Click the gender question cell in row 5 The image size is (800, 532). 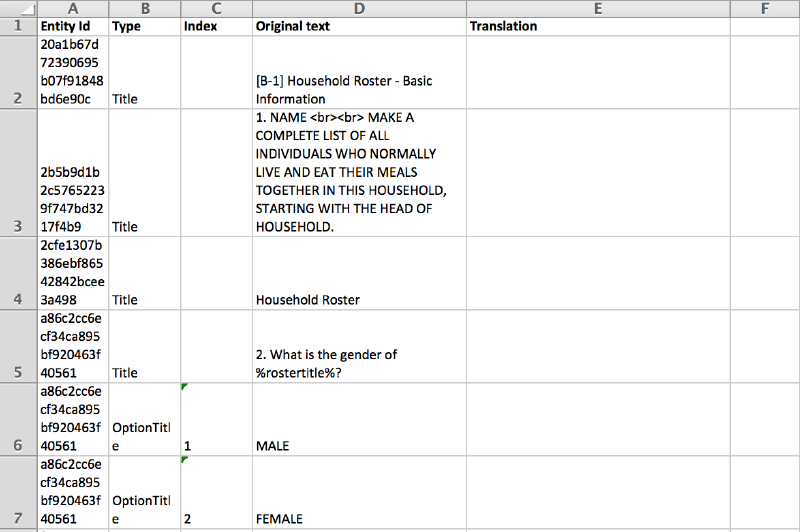tap(359, 346)
